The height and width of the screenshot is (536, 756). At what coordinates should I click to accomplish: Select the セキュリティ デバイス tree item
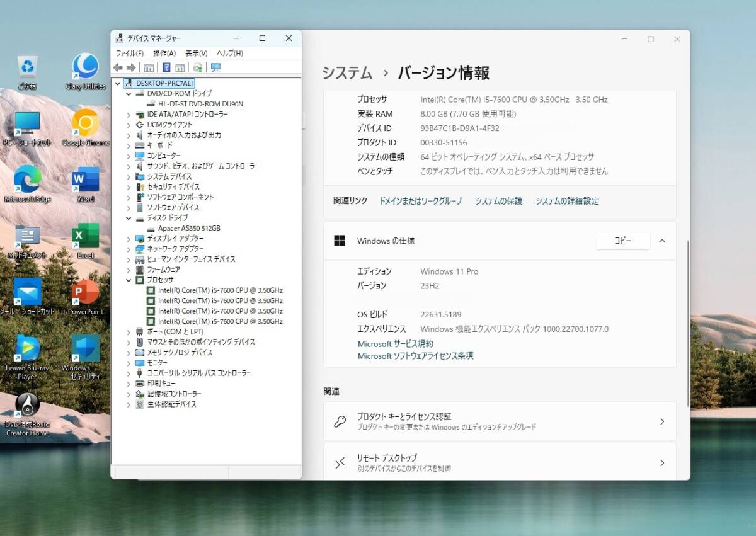coord(173,187)
